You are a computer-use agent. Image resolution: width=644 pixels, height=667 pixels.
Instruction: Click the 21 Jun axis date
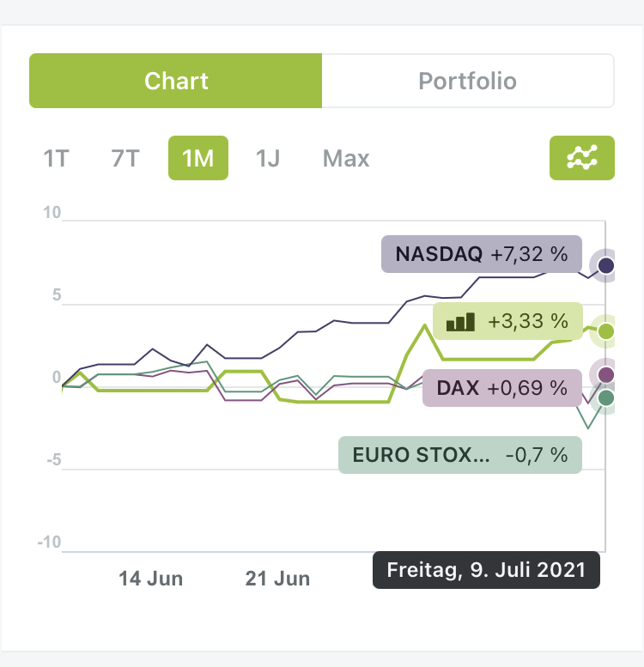click(x=277, y=579)
